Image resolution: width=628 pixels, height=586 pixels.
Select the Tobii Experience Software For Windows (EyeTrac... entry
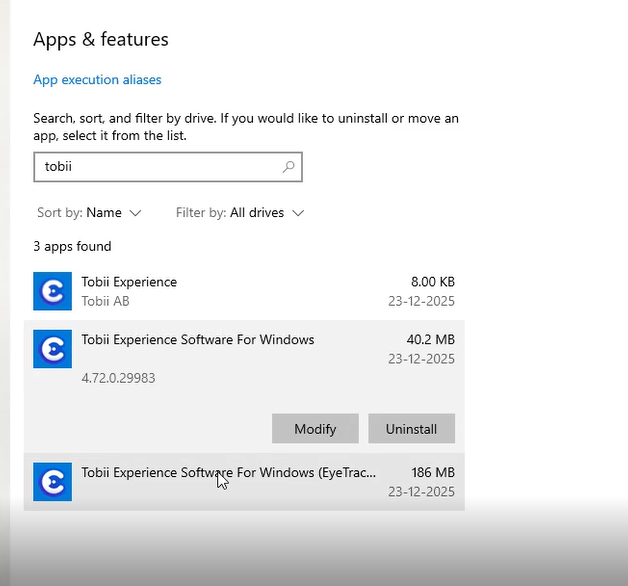coord(244,482)
